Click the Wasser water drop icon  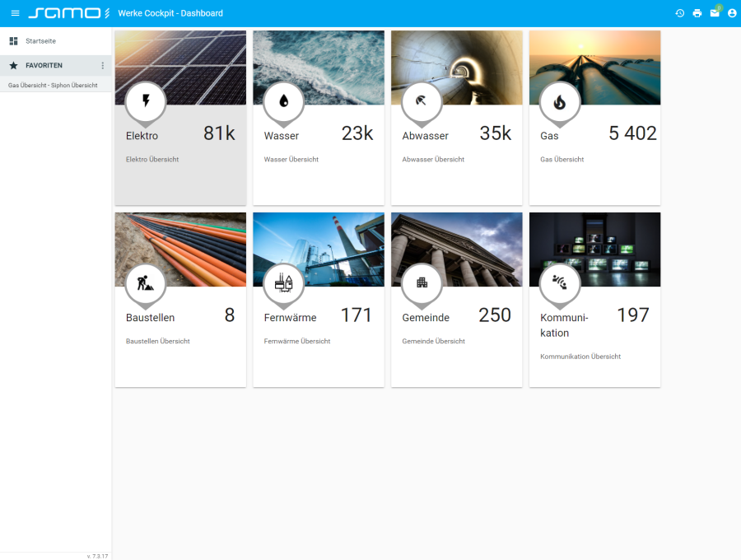283,100
